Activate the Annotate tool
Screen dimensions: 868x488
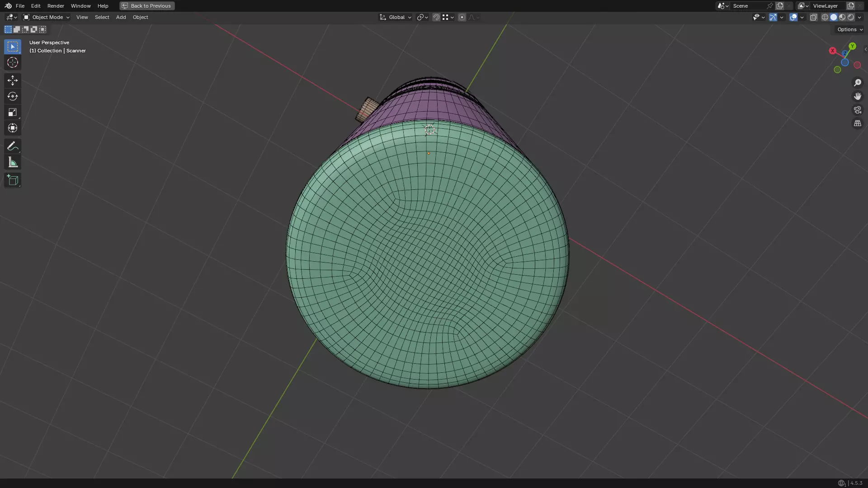click(x=12, y=146)
